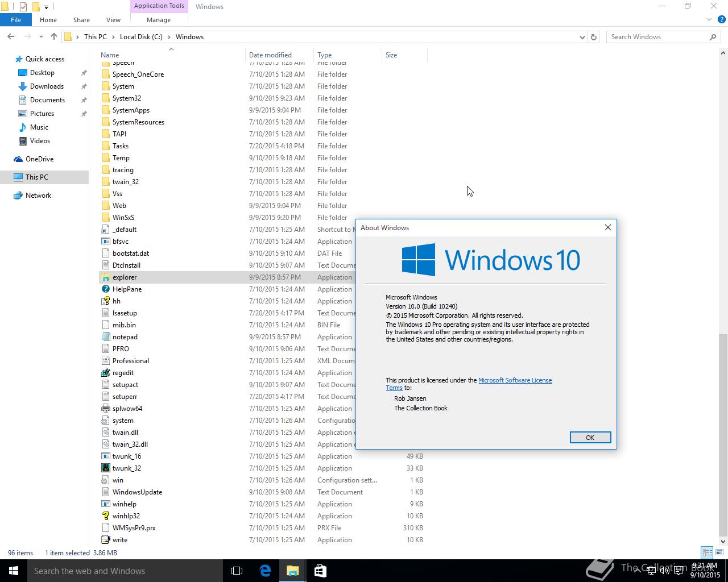Click the regedit application icon
This screenshot has height=582, width=728.
coord(105,373)
